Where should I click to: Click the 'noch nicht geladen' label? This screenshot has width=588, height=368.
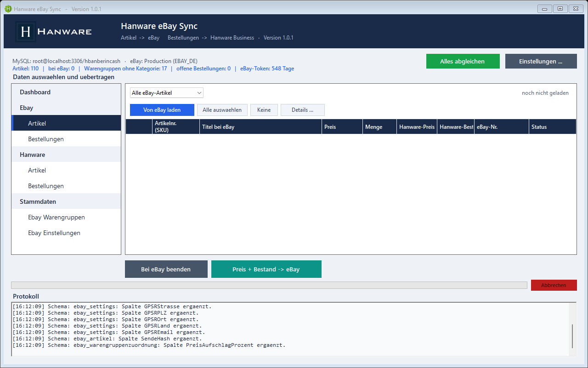pos(545,93)
